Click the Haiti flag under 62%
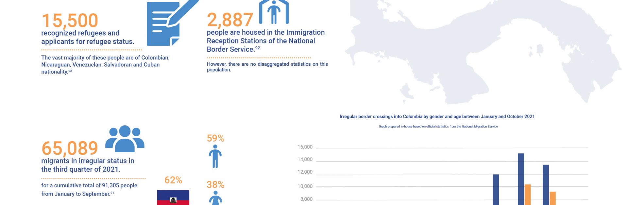The image size is (644, 205). click(173, 197)
